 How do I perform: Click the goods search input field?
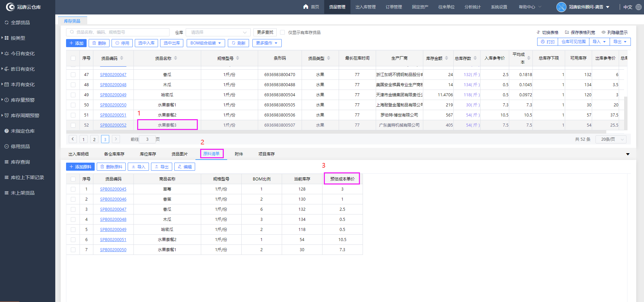coord(118,32)
